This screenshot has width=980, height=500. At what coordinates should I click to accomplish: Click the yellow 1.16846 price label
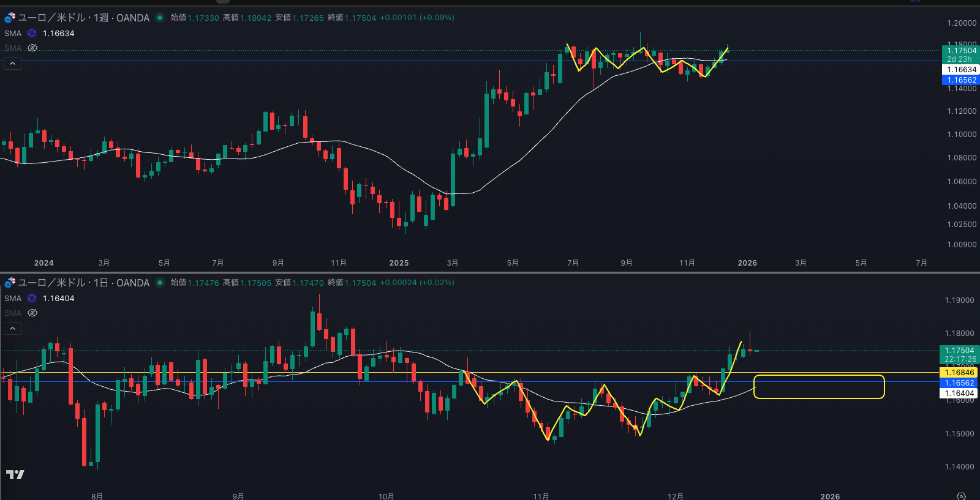point(959,373)
